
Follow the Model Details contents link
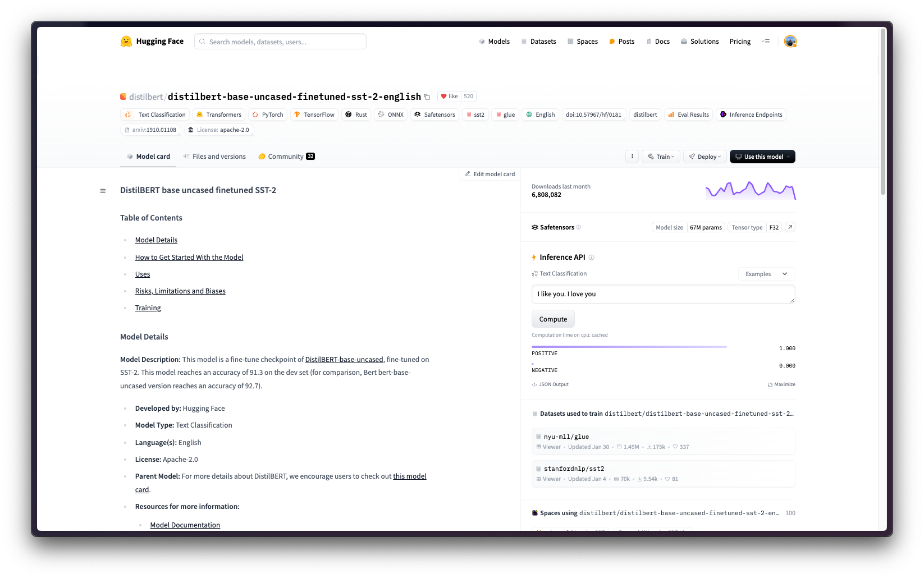[x=156, y=240]
